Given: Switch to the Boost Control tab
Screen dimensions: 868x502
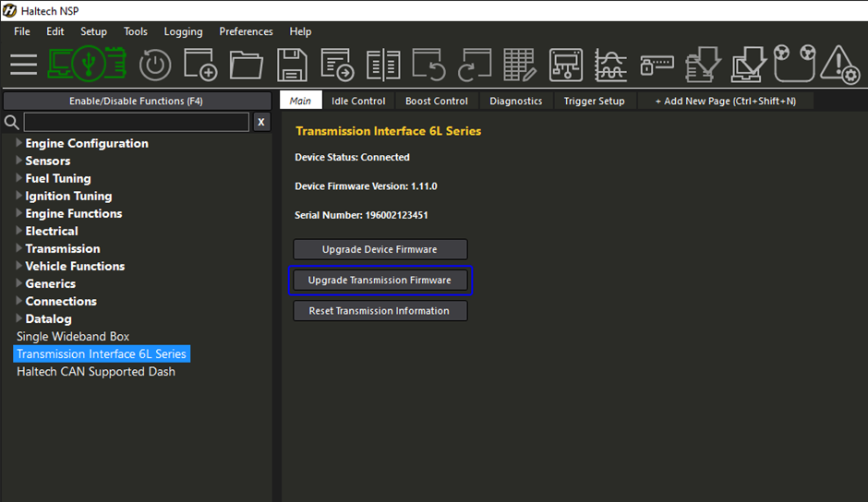Looking at the screenshot, I should 437,101.
